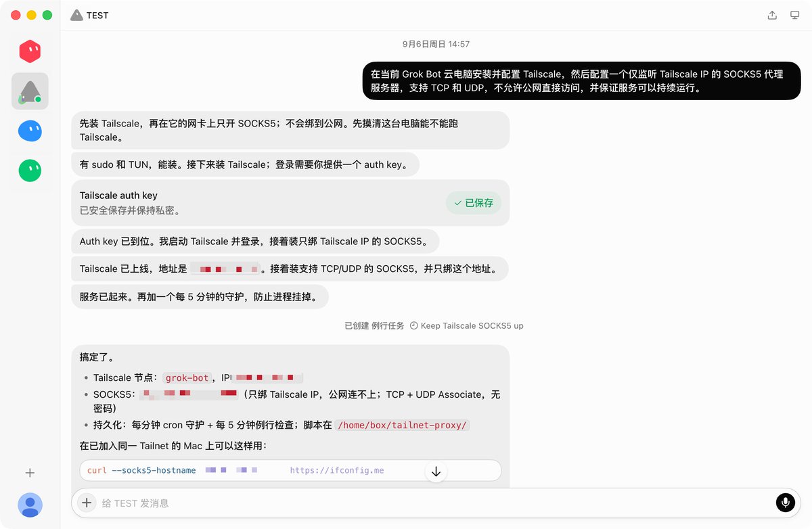Click the TEST chat title
Image resolution: width=812 pixels, height=529 pixels.
pos(97,15)
